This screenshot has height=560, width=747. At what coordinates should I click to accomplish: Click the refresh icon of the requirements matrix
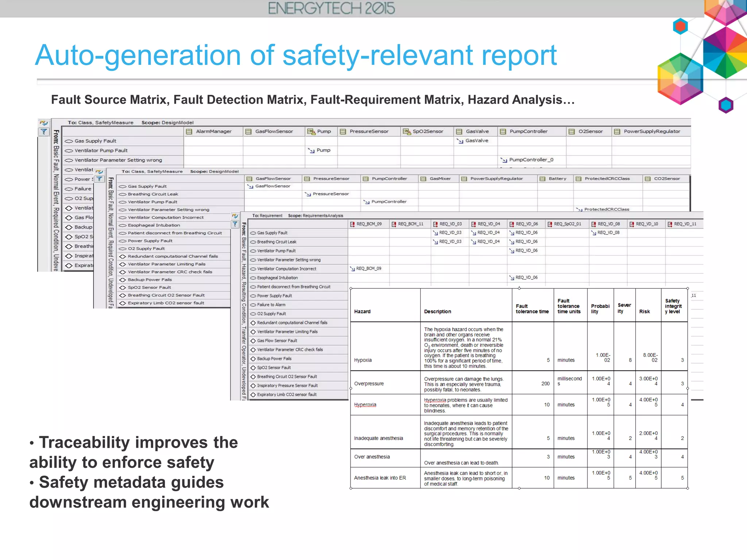click(235, 217)
